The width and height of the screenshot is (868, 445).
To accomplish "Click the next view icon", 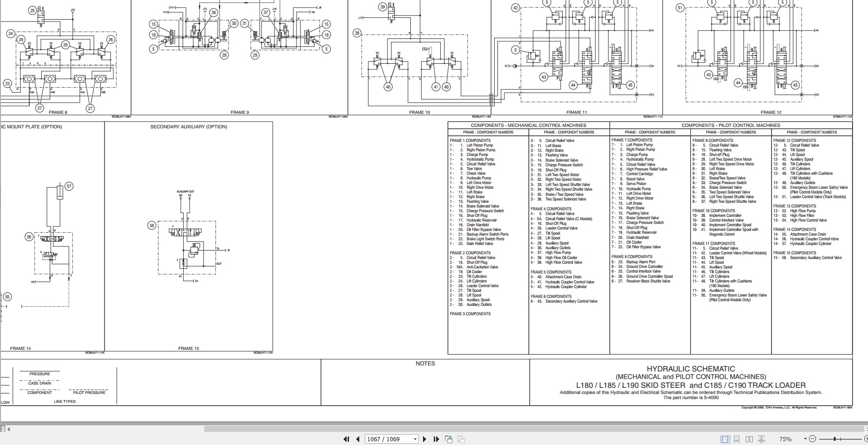I will pyautogui.click(x=461, y=439).
